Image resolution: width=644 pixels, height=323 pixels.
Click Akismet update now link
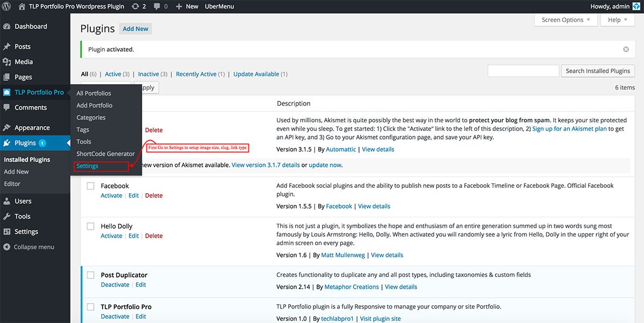(x=325, y=165)
